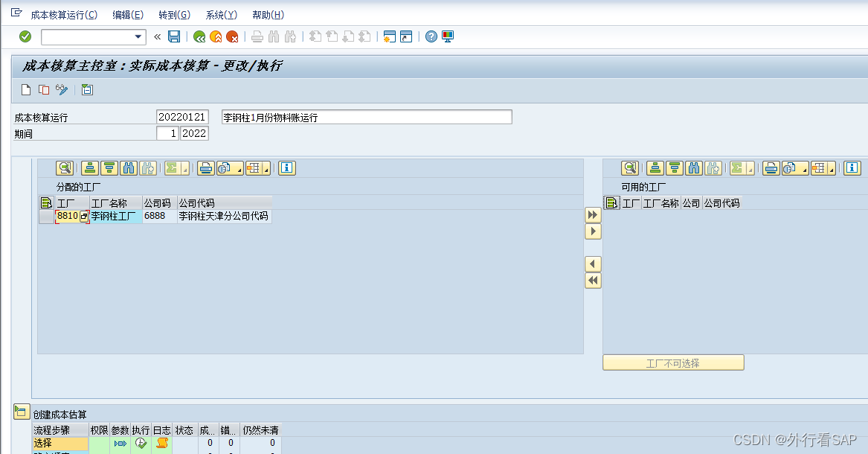Click the green checkmark Enter icon

pos(25,36)
